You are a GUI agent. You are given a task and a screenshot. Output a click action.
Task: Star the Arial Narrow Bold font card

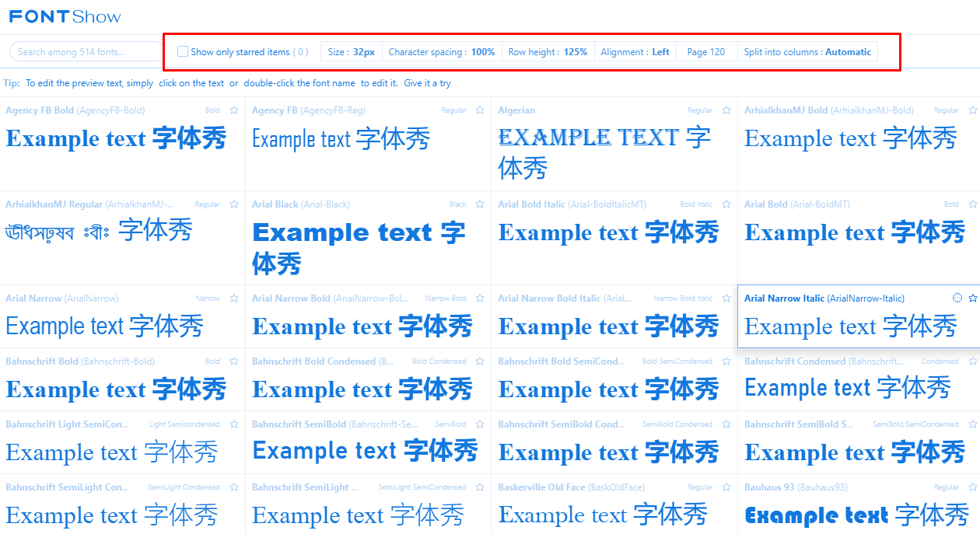point(481,298)
